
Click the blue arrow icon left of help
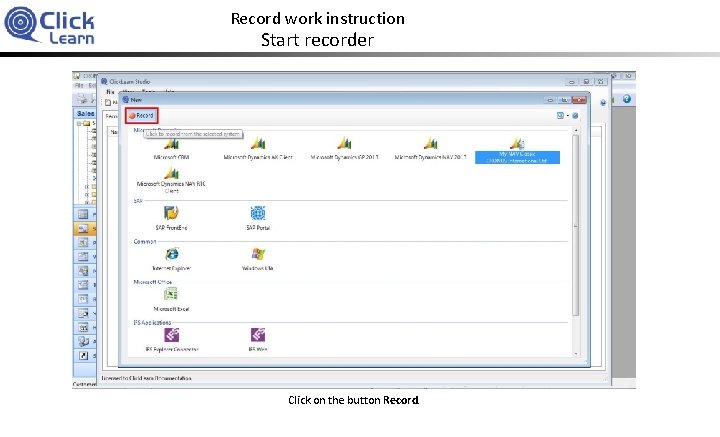click(x=603, y=103)
